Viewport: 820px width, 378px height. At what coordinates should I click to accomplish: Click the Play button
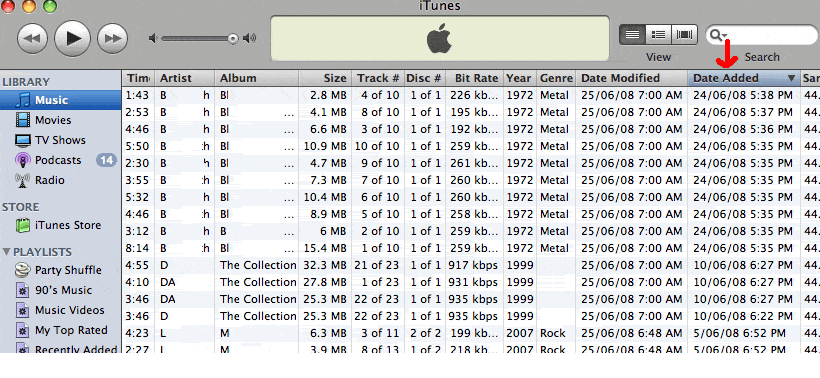[73, 38]
